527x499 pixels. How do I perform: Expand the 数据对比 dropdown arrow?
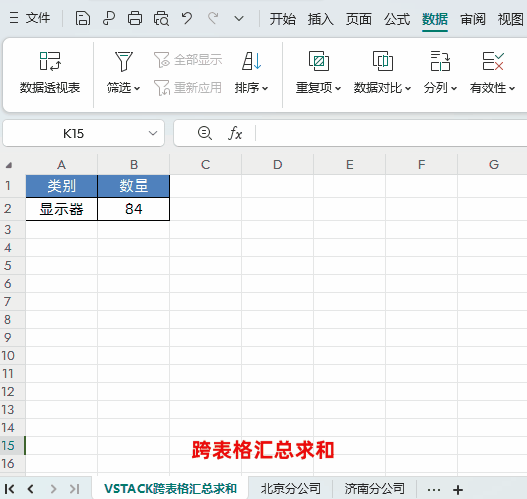[x=408, y=88]
